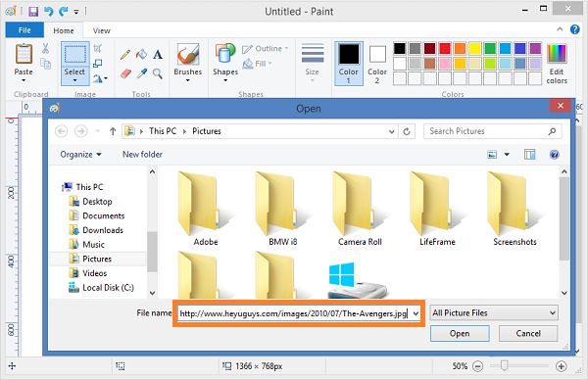Click the New folder button
This screenshot has width=588, height=380.
pyautogui.click(x=142, y=155)
